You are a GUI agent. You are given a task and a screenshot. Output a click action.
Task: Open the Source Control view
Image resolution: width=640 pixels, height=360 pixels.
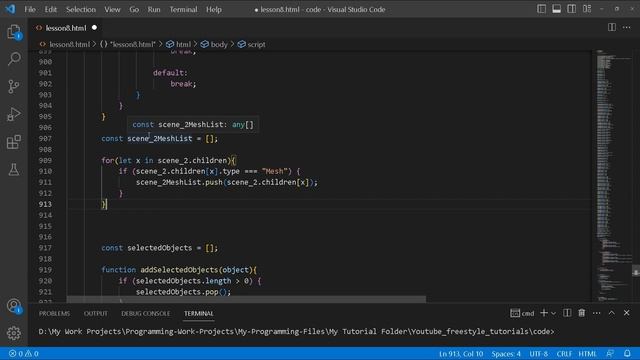(x=13, y=87)
